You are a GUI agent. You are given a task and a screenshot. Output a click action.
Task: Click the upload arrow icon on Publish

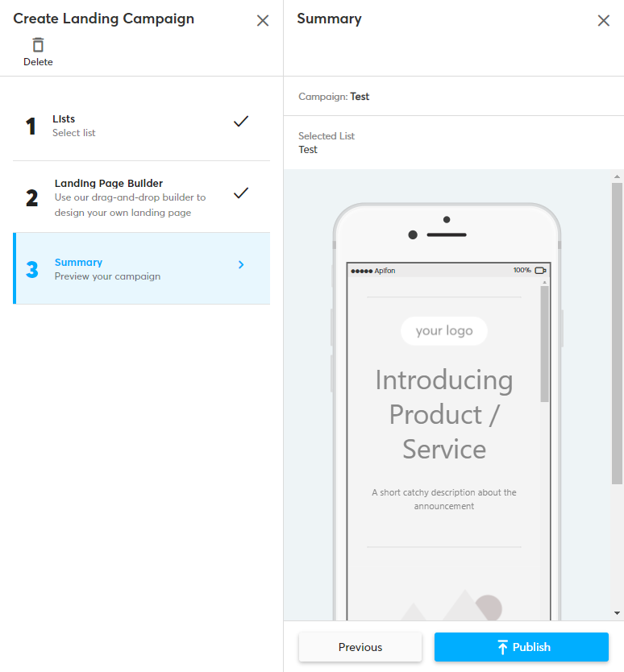502,647
